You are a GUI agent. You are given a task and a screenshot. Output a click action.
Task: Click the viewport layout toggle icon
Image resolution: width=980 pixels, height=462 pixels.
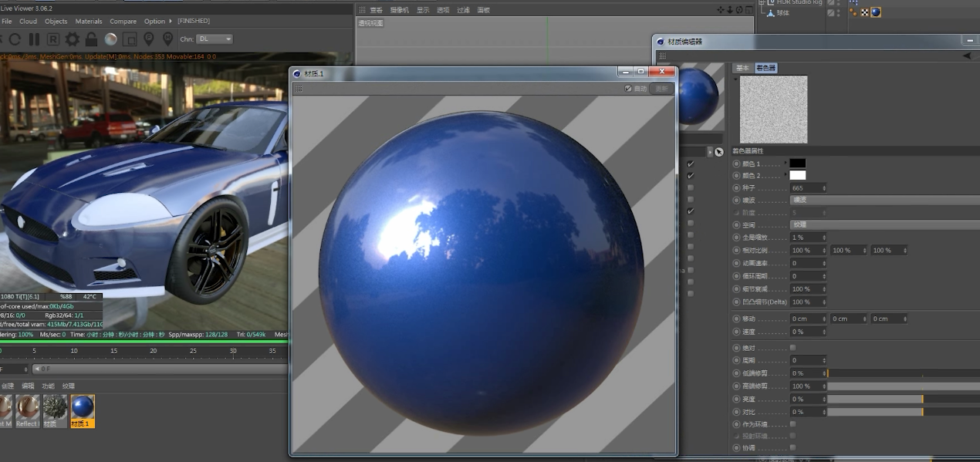[x=748, y=10]
